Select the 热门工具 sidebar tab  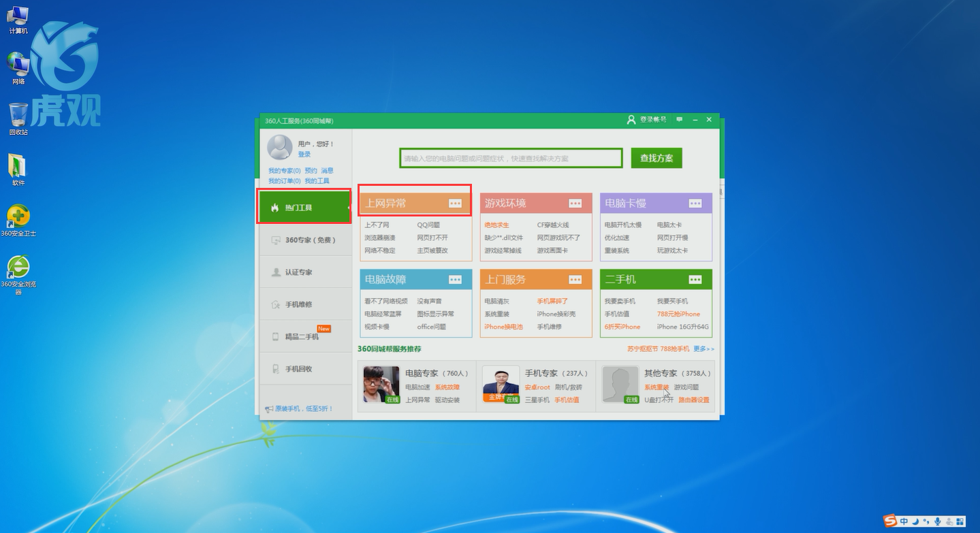point(304,207)
